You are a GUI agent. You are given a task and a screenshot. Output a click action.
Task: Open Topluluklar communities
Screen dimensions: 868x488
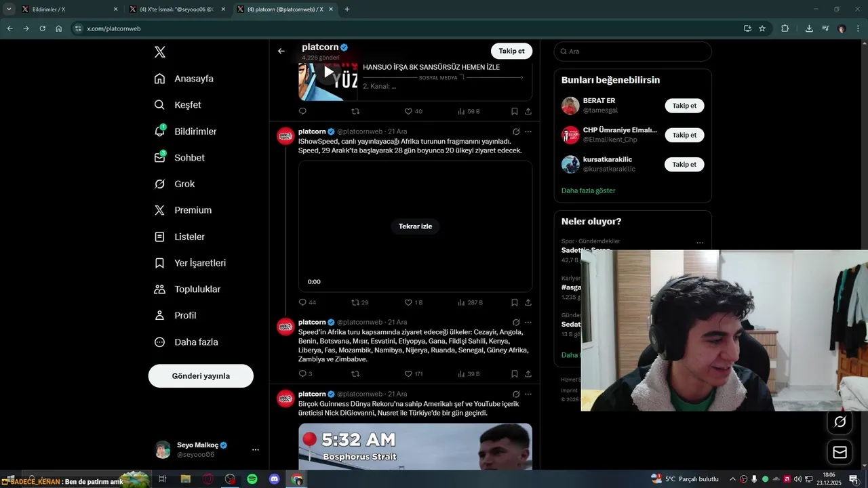(187, 289)
